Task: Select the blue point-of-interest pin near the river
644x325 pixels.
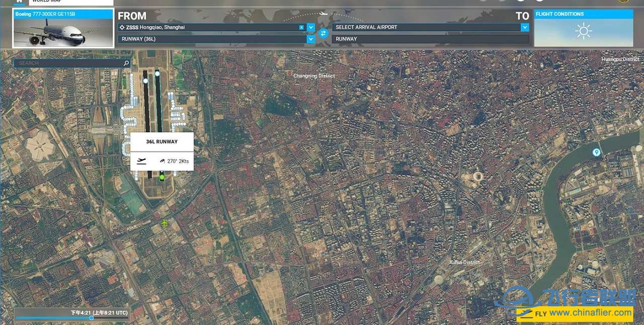Action: pyautogui.click(x=596, y=152)
